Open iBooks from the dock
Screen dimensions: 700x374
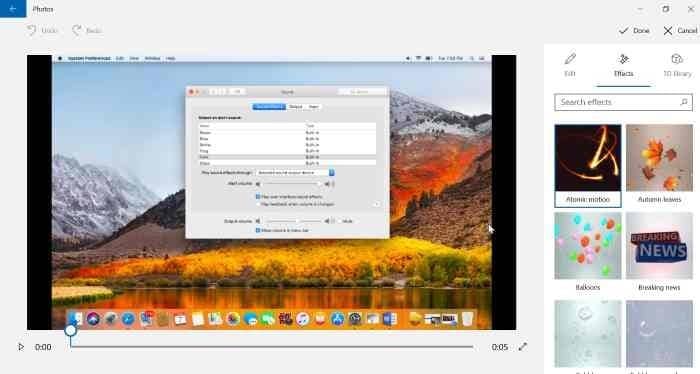click(320, 319)
